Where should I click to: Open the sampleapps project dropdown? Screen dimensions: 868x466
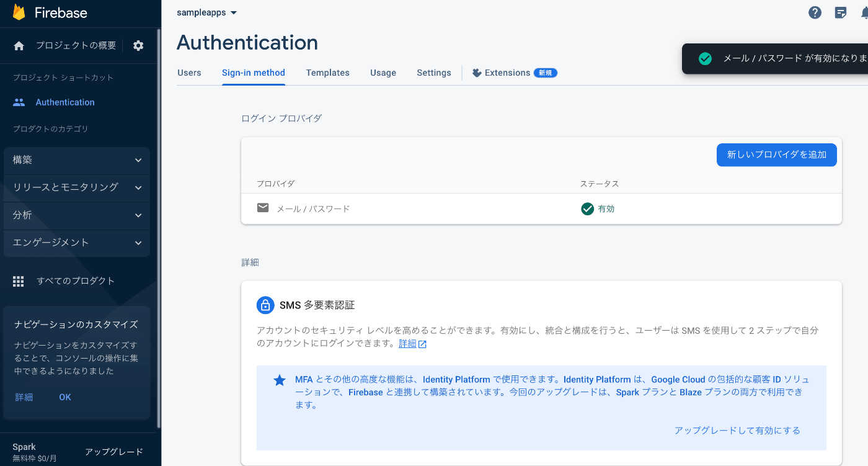pos(207,12)
